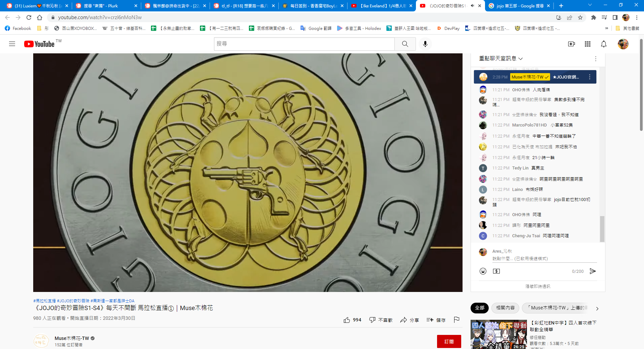Viewport: 644px width, 349px height.
Task: Hide live chat via 隱藏即時通訊
Action: pyautogui.click(x=538, y=286)
